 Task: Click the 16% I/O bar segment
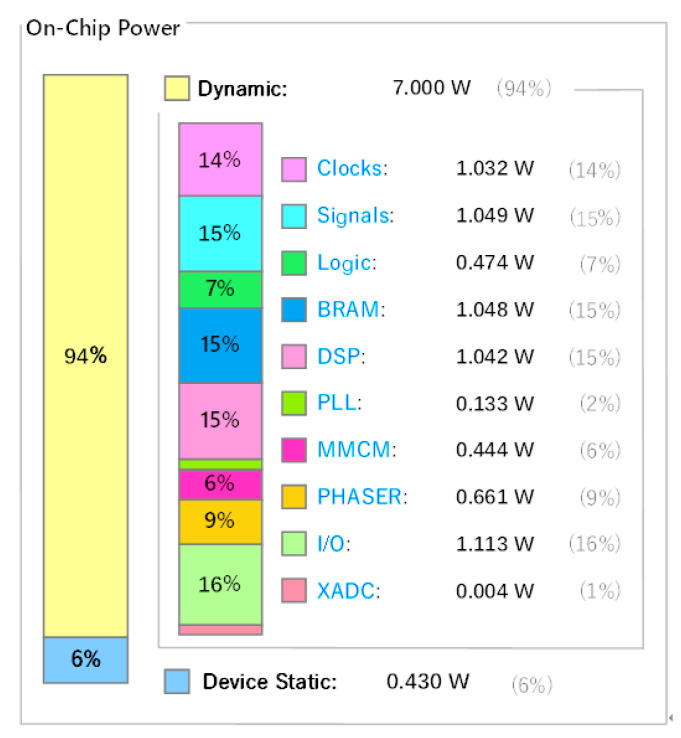tap(220, 585)
